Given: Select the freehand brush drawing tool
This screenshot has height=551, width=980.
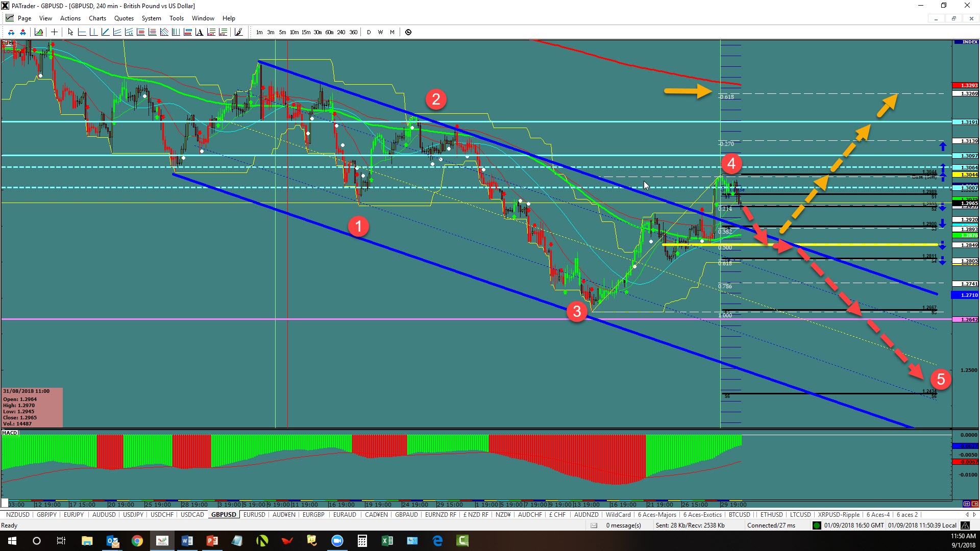Looking at the screenshot, I should point(238,32).
